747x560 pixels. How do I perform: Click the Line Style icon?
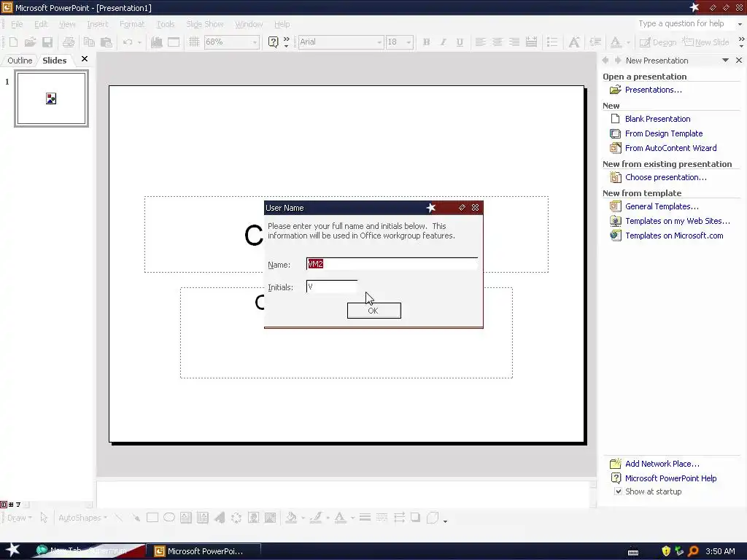pyautogui.click(x=365, y=518)
